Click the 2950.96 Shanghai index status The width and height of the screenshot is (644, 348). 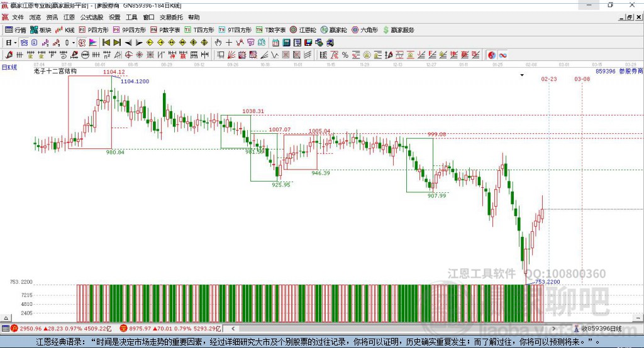coord(61,329)
